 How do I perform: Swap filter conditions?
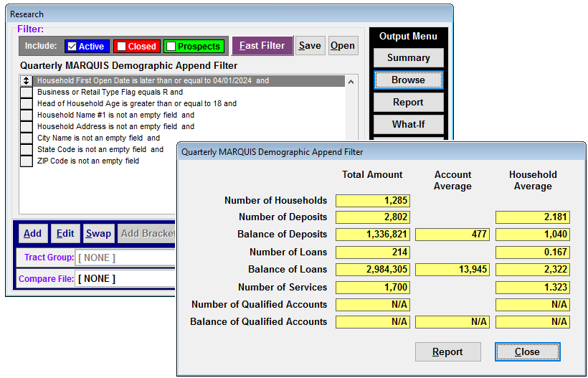(x=98, y=233)
